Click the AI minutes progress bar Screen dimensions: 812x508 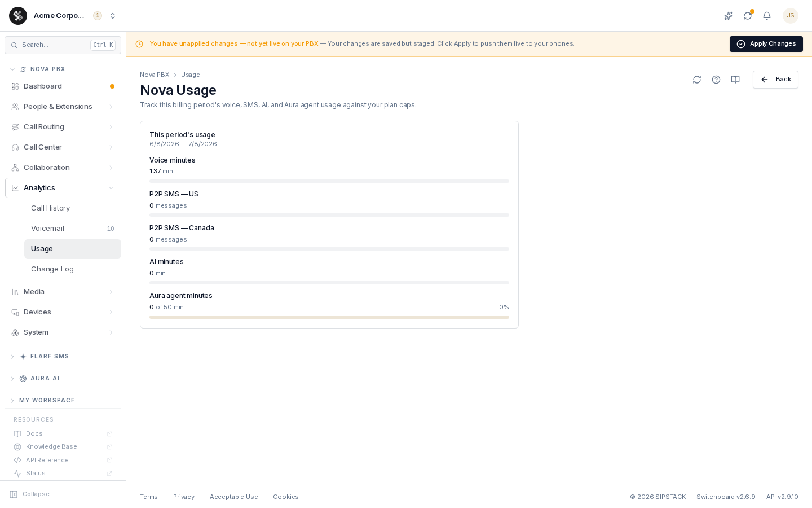tap(329, 283)
